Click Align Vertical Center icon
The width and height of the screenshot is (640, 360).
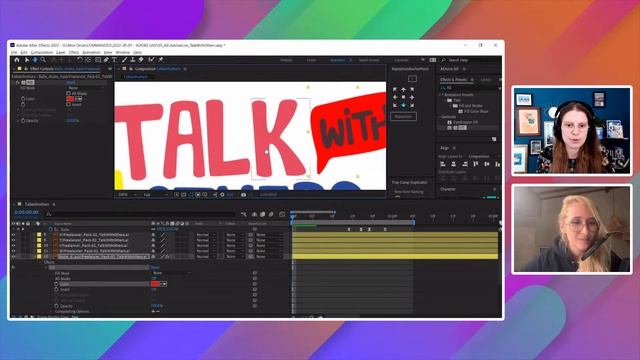pos(487,164)
